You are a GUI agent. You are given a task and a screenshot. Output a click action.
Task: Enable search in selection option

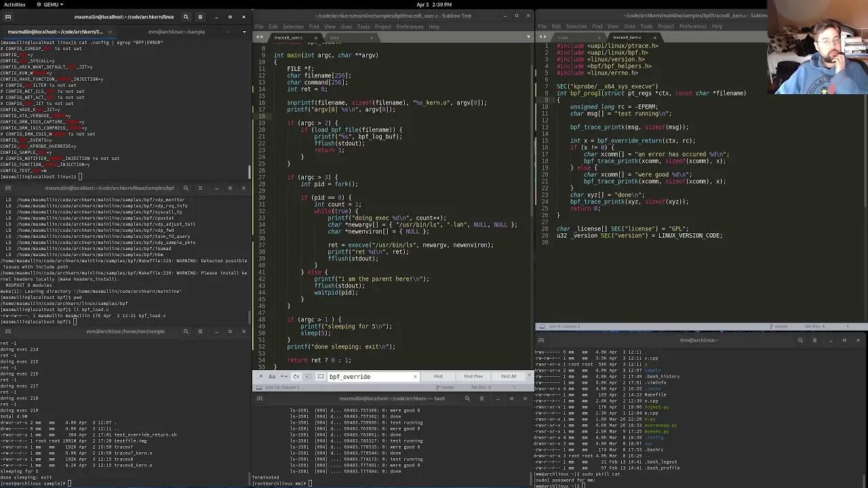coord(309,376)
